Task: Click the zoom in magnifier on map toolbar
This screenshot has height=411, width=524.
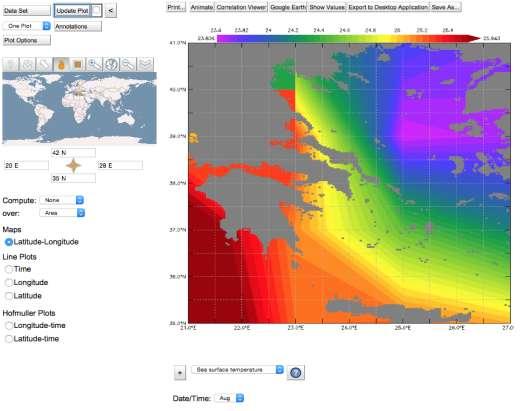Action: 95,64
